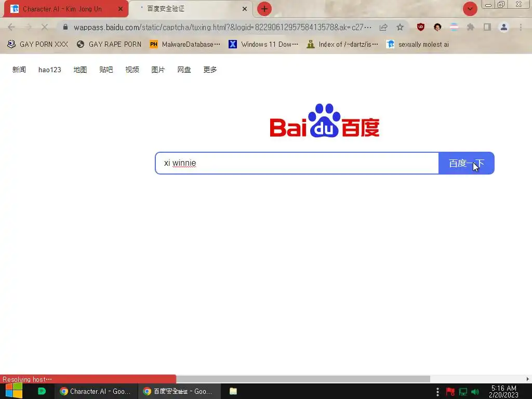The width and height of the screenshot is (532, 399).
Task: Open the 更多 more menu
Action: pos(210,70)
